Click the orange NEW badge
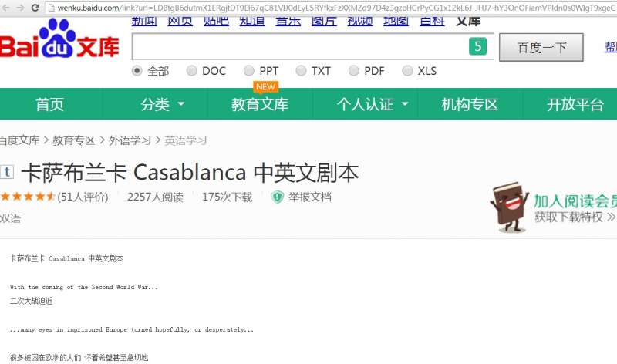 tap(265, 87)
